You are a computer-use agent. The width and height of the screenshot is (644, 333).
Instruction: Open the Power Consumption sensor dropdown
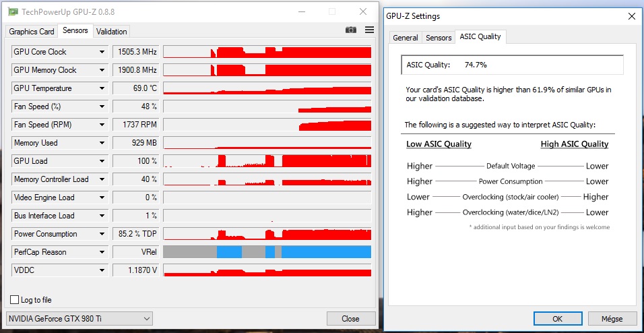click(x=102, y=234)
